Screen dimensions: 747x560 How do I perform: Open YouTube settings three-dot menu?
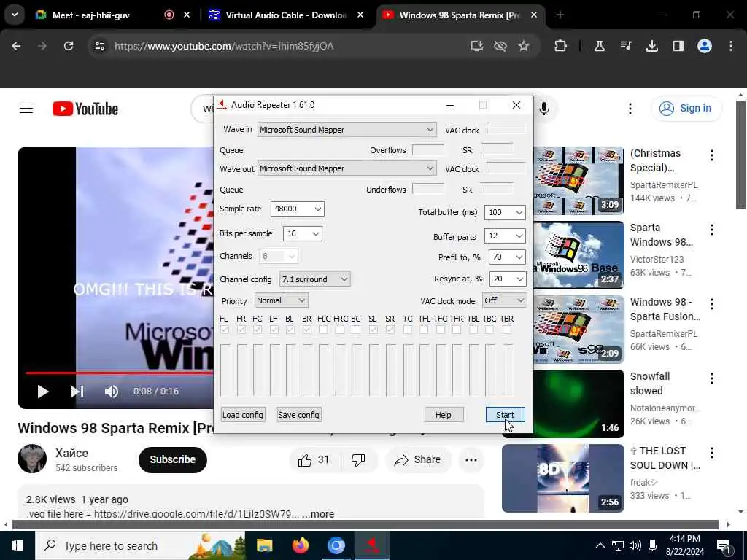[630, 109]
